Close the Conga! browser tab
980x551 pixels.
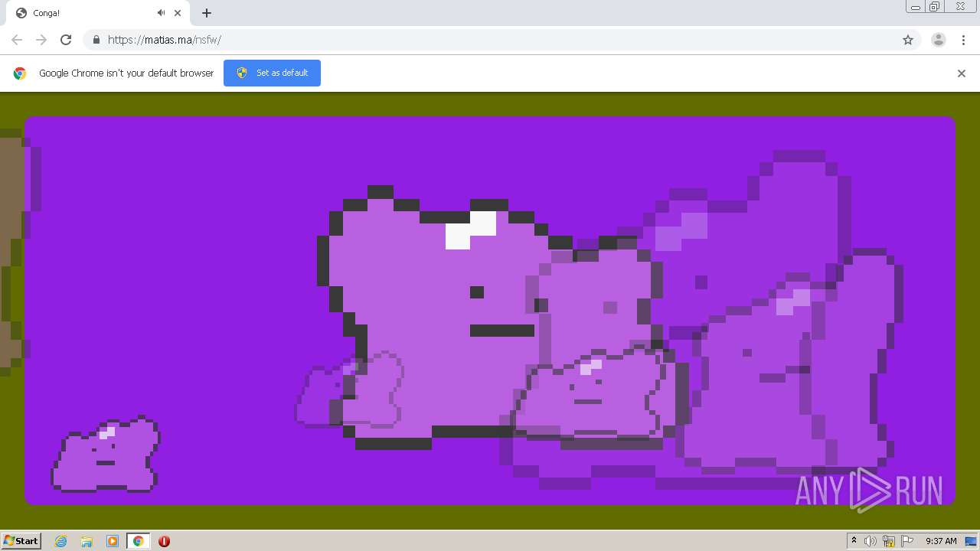tap(178, 13)
